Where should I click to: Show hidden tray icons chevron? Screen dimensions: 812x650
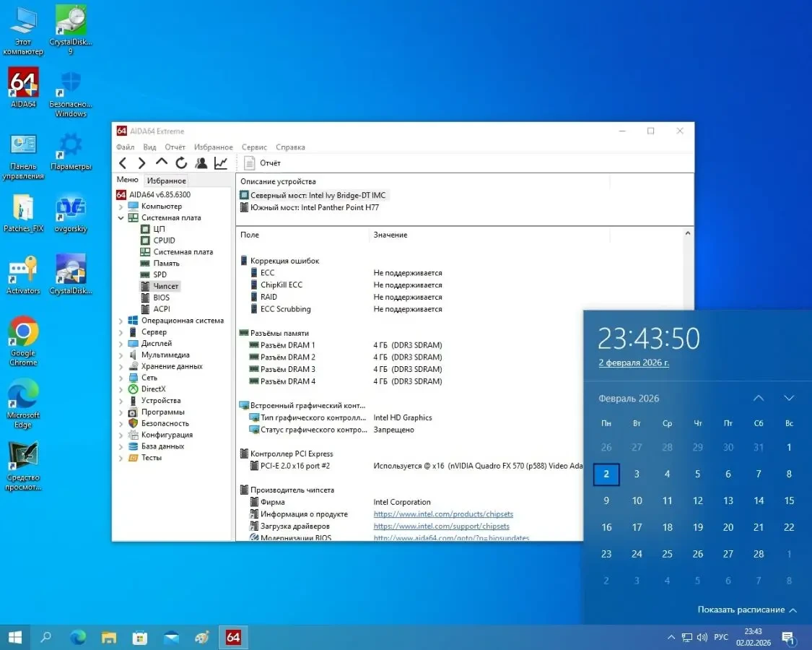671,637
